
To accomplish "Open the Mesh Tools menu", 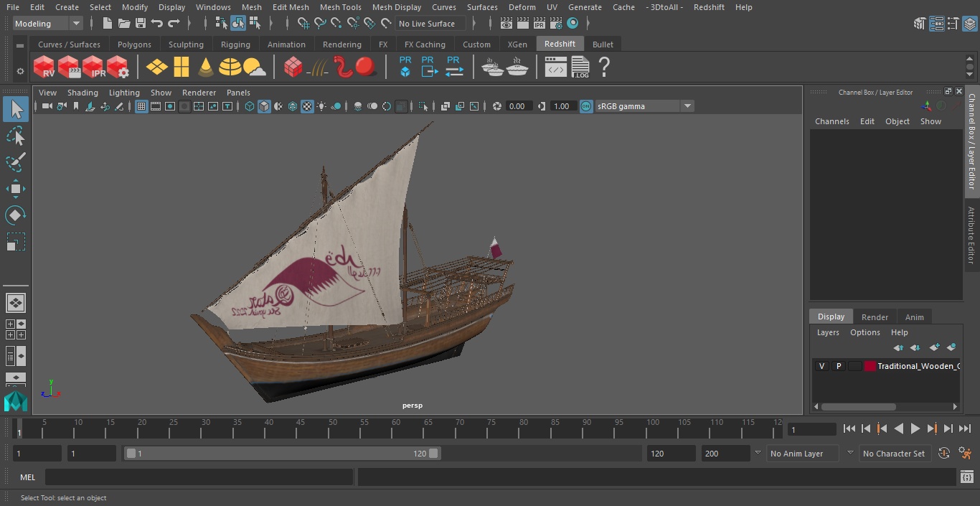I will [x=340, y=7].
